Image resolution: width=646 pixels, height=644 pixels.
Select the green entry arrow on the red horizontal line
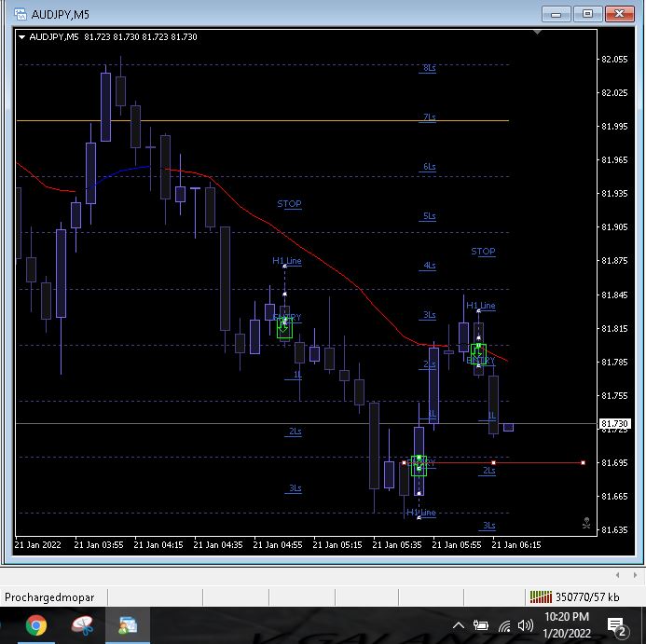click(x=419, y=466)
